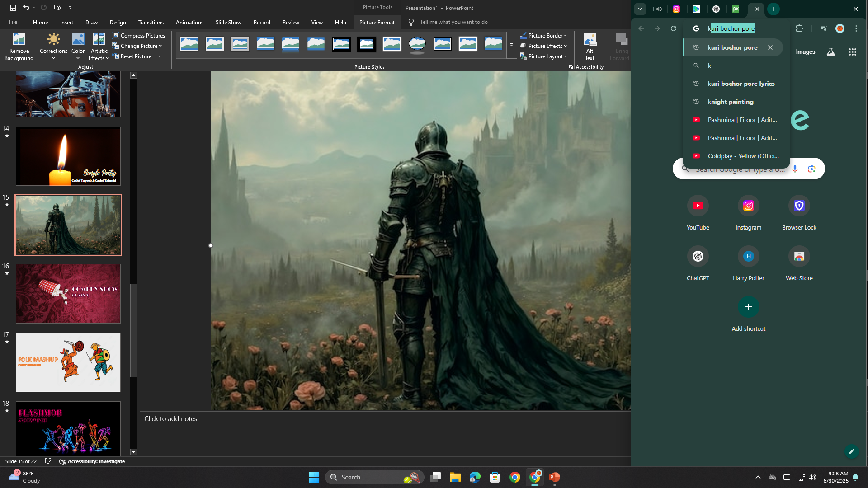This screenshot has width=868, height=488.
Task: Open Search Labs flask icon
Action: [831, 52]
